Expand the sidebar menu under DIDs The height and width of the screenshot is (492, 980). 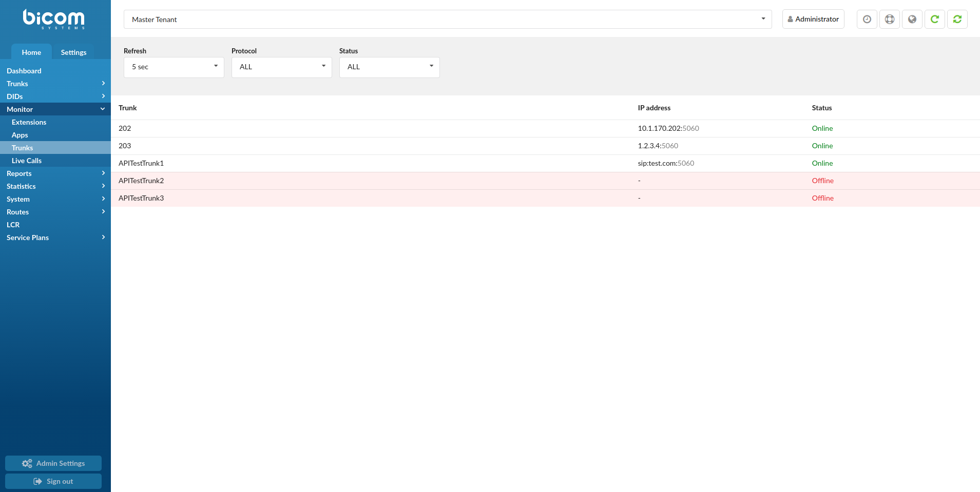[55, 109]
